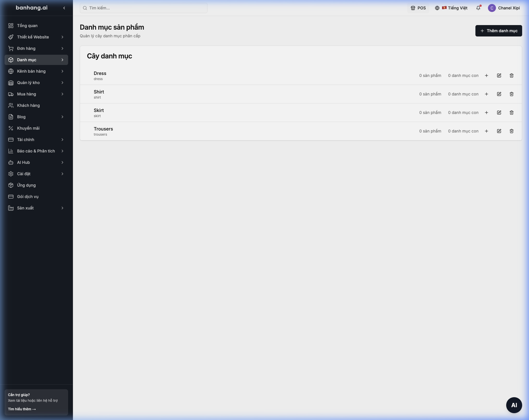Click the banhang.ai logo
Viewport: 529px width, 420px height.
click(x=32, y=8)
